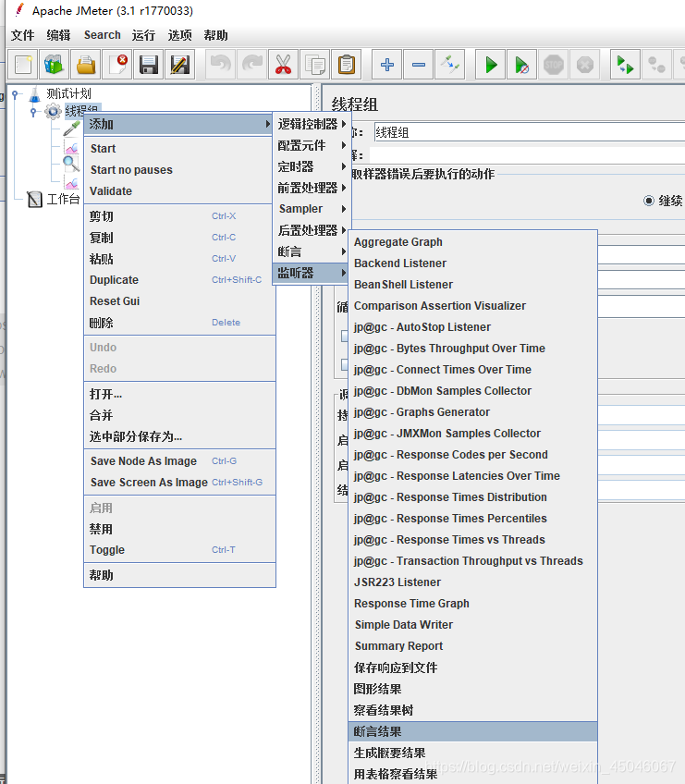Choose Simple Data Writer listener

(473, 624)
